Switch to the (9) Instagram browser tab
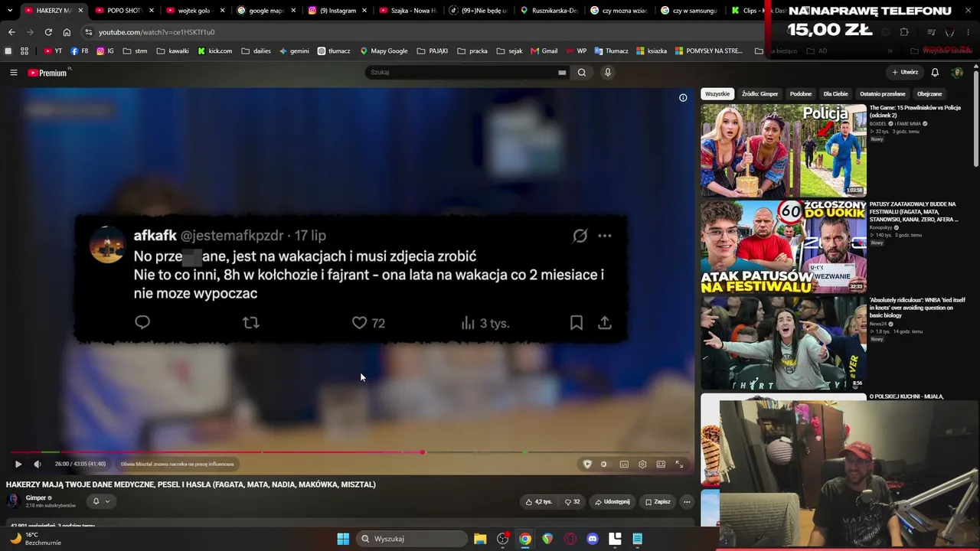Viewport: 980px width, 551px height. 336,11
